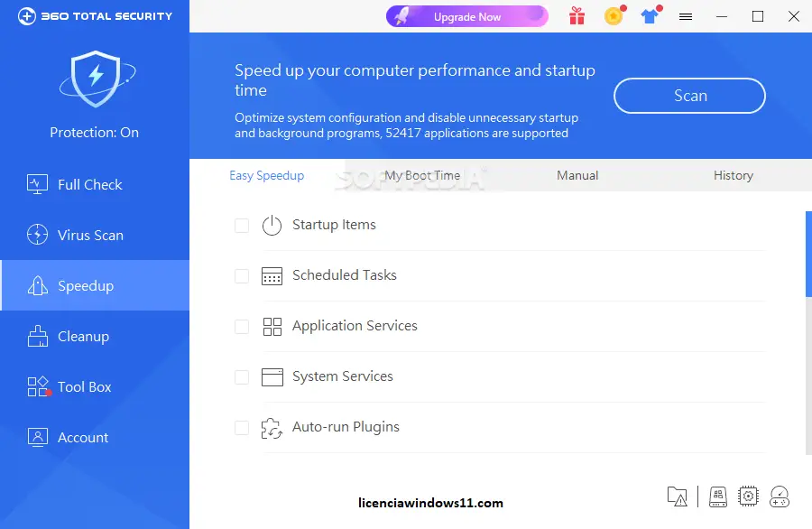Click the CPU chip icon at bottom
812x529 pixels.
pos(748,497)
